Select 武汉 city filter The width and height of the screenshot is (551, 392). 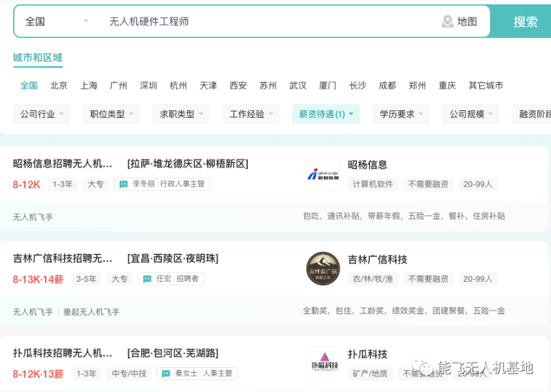[x=298, y=85]
